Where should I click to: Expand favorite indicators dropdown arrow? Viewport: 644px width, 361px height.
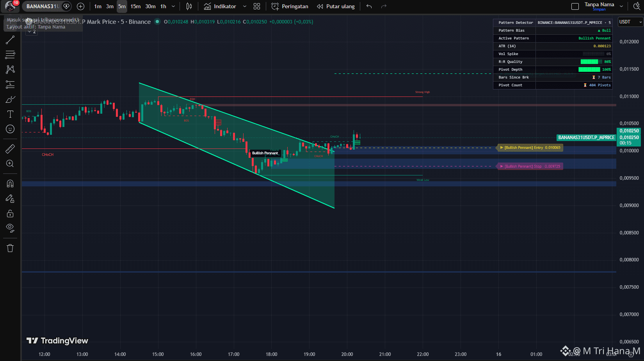tap(245, 6)
